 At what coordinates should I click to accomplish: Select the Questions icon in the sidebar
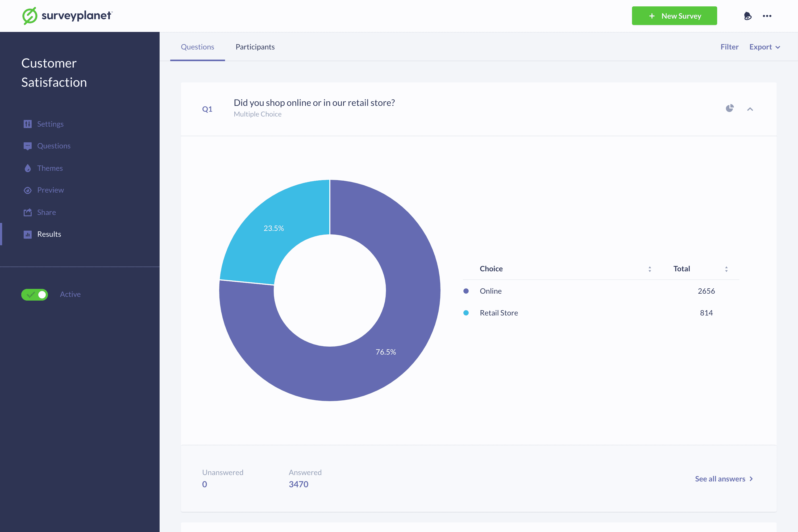[27, 146]
